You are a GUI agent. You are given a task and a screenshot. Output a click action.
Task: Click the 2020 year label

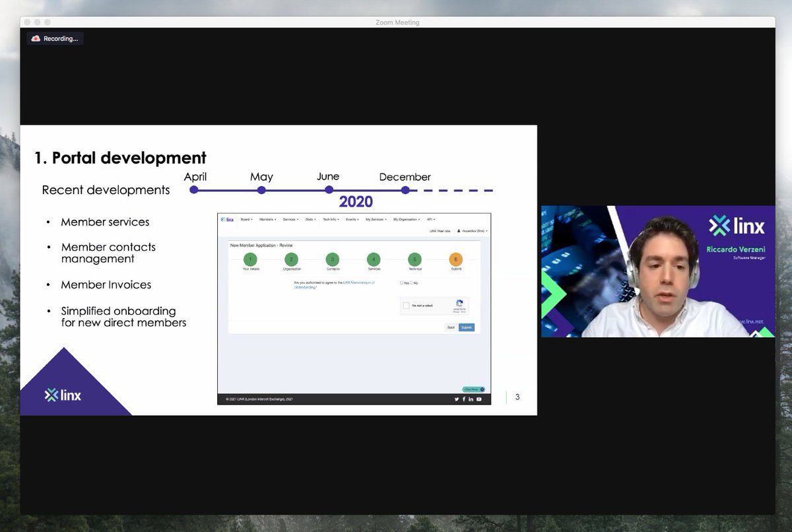click(356, 202)
